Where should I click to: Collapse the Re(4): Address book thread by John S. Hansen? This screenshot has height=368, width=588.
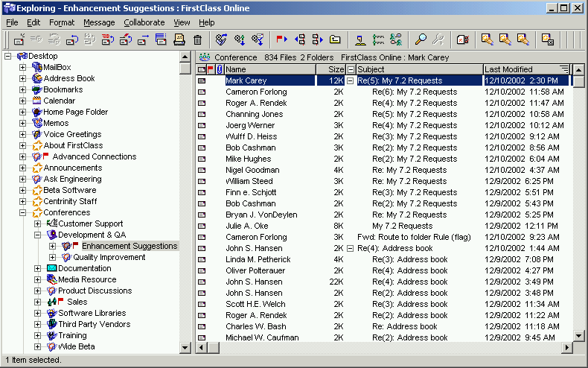tap(351, 248)
